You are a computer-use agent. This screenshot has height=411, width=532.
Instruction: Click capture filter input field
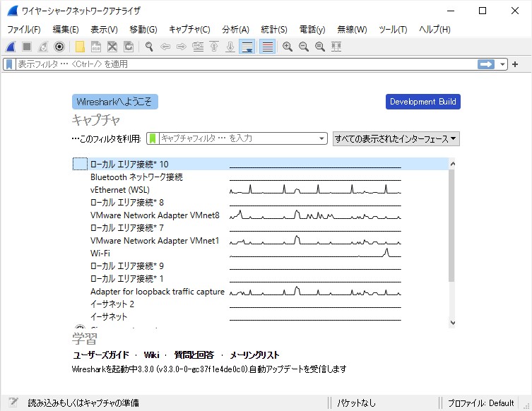pos(238,138)
